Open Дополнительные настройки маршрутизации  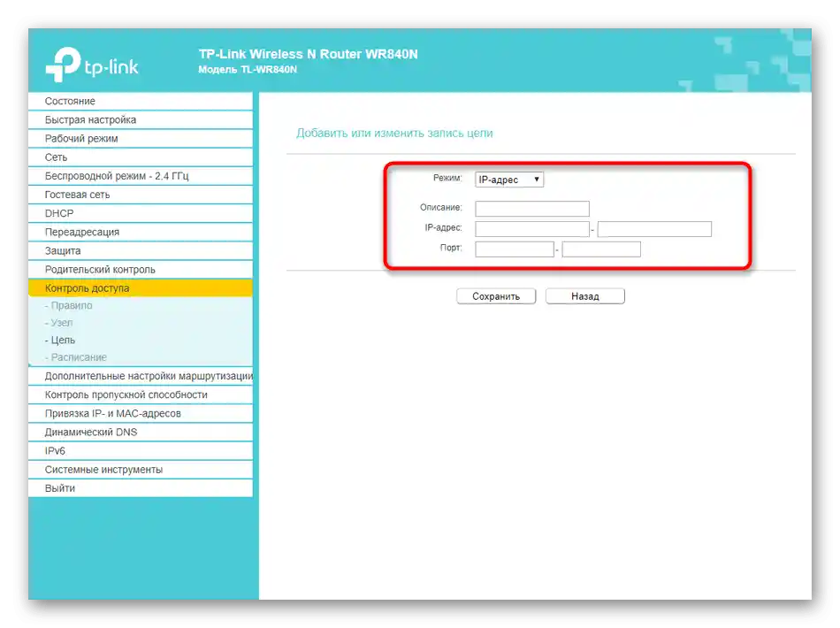coord(141,376)
